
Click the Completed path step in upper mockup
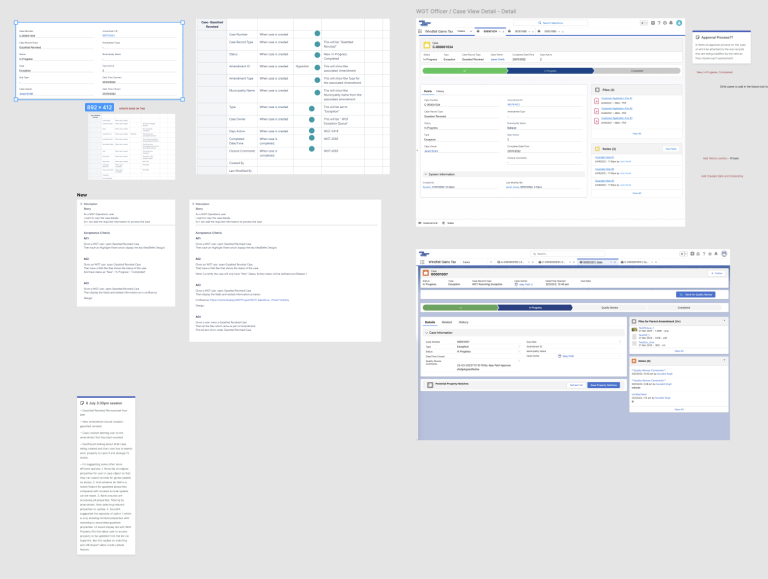pos(637,71)
